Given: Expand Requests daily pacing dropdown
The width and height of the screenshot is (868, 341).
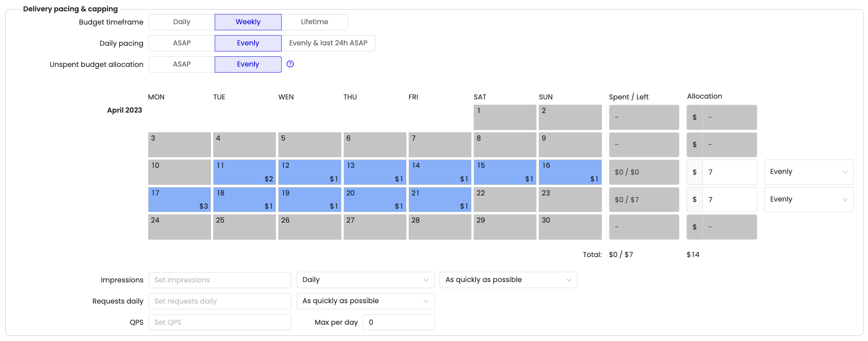Looking at the screenshot, I should (366, 301).
